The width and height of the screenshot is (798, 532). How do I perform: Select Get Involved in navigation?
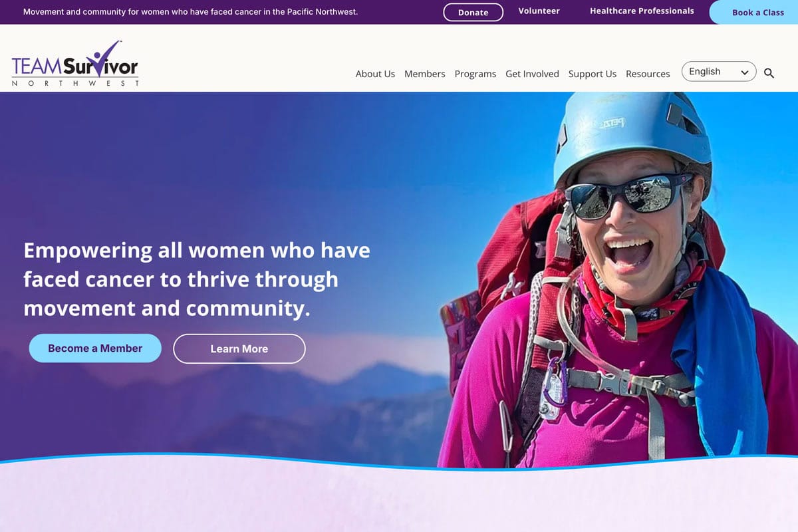click(532, 74)
